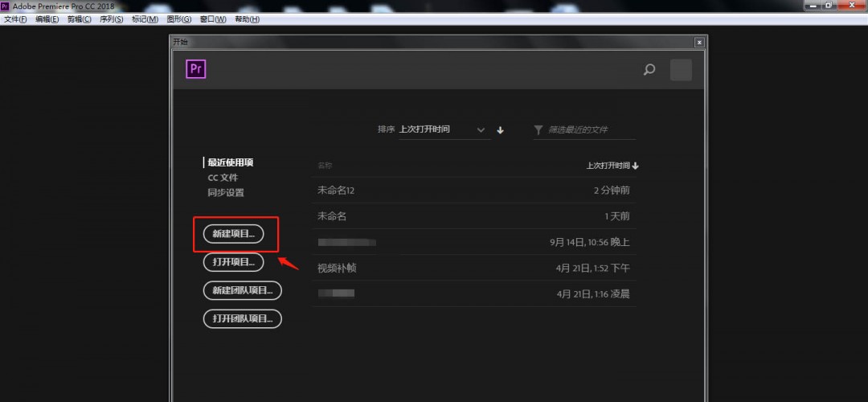Open the 图形(G) menu
Image resolution: width=868 pixels, height=402 pixels.
(x=178, y=19)
